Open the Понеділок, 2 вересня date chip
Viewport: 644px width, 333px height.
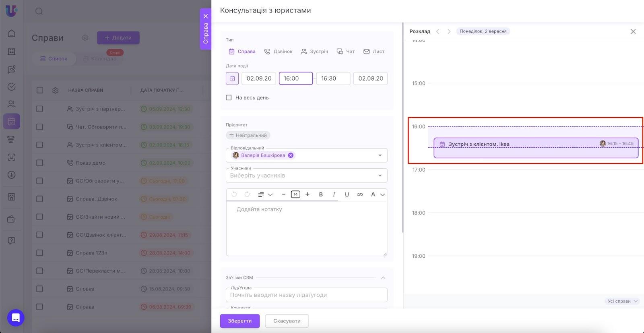coord(483,31)
